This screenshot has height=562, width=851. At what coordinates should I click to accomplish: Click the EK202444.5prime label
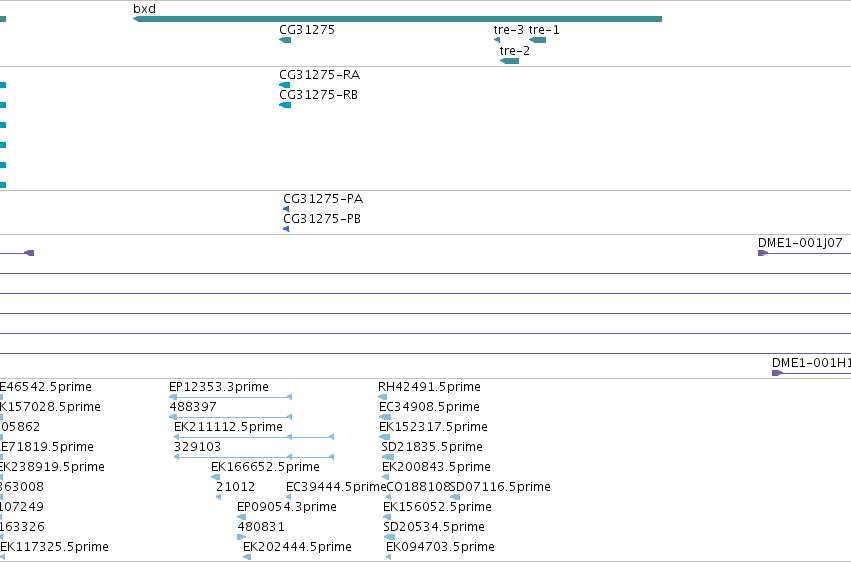point(297,547)
